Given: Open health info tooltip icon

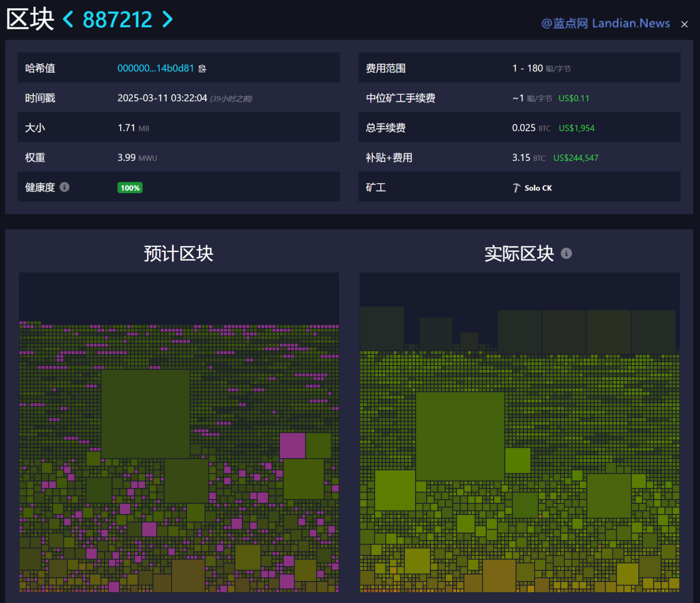Looking at the screenshot, I should coord(65,187).
